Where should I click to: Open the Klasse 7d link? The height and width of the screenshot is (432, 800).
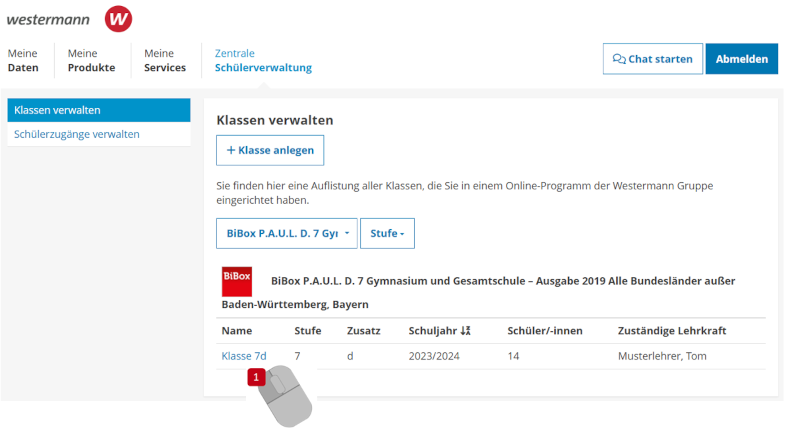[x=244, y=356]
